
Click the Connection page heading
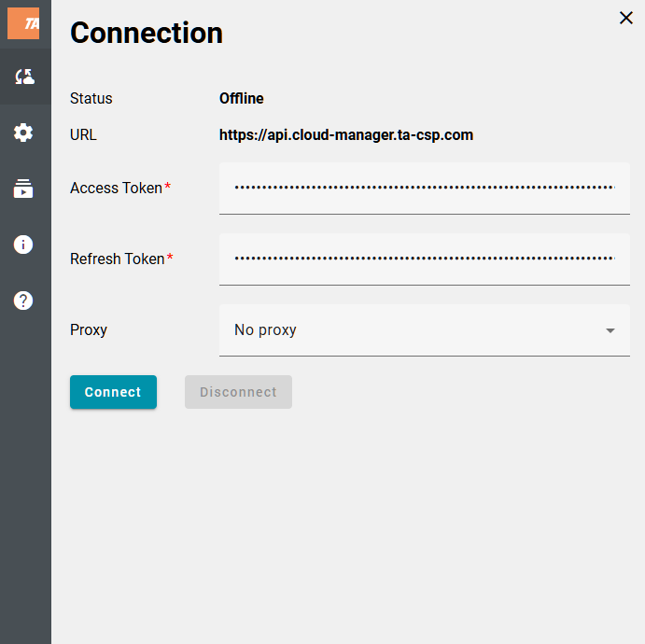(147, 33)
